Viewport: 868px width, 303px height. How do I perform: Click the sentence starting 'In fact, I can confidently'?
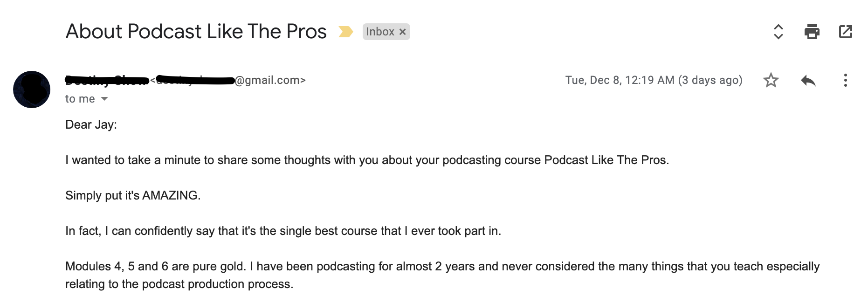coord(283,231)
